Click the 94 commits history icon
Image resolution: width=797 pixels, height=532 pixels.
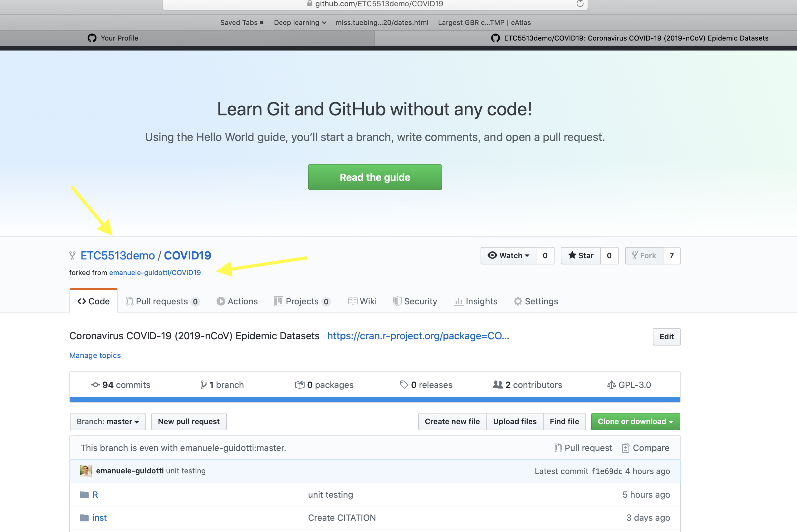pos(95,385)
